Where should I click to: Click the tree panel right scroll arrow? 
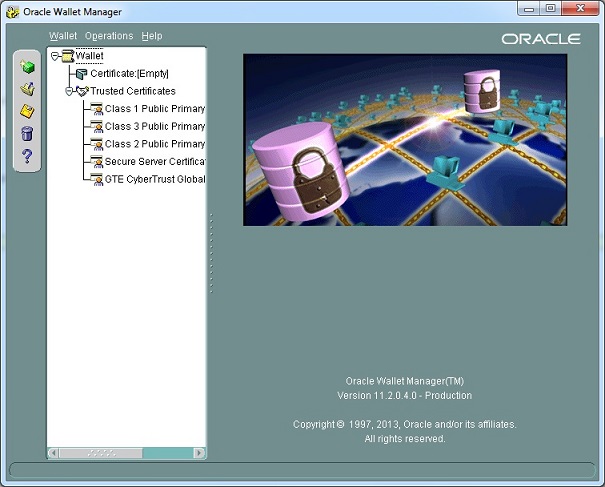(x=199, y=453)
